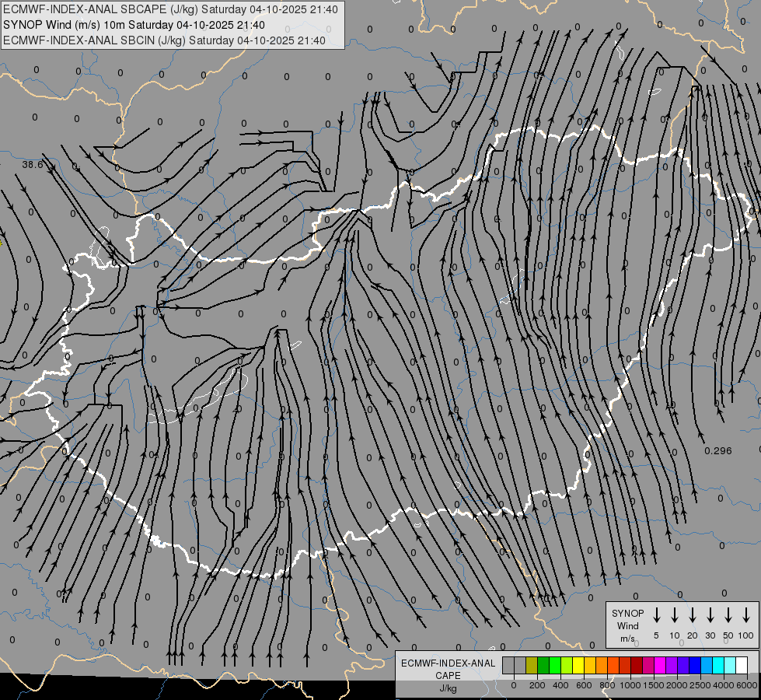This screenshot has height=700, width=761.
Task: Click the 6000 label on CAPE scale
Action: tap(747, 685)
